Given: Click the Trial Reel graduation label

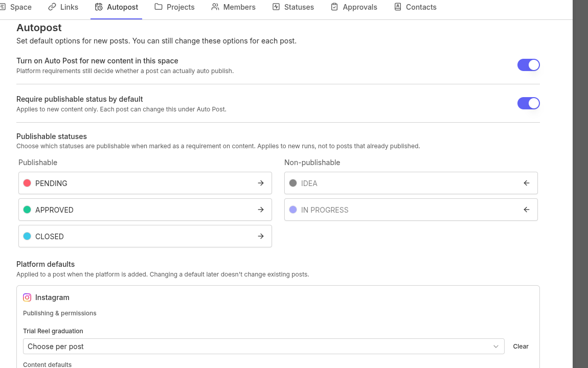Looking at the screenshot, I should pos(53,331).
